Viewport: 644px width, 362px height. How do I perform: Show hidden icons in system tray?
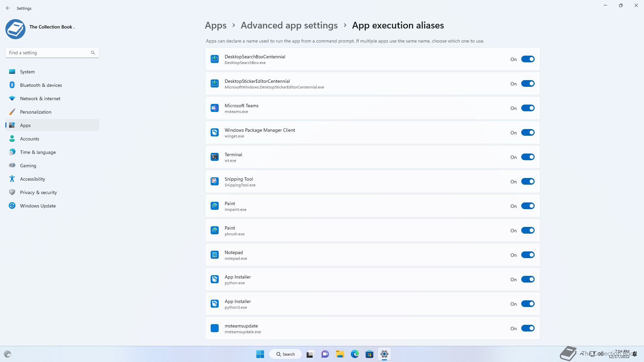[x=581, y=354]
